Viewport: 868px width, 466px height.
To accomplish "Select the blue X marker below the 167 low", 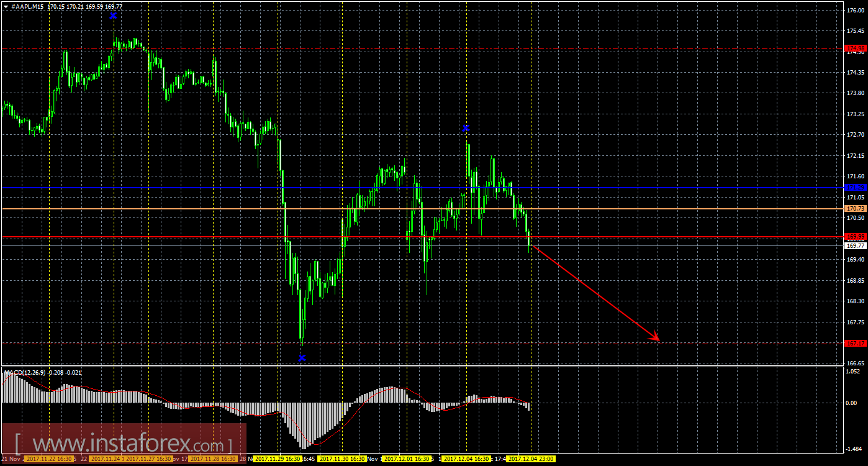I will 302,358.
